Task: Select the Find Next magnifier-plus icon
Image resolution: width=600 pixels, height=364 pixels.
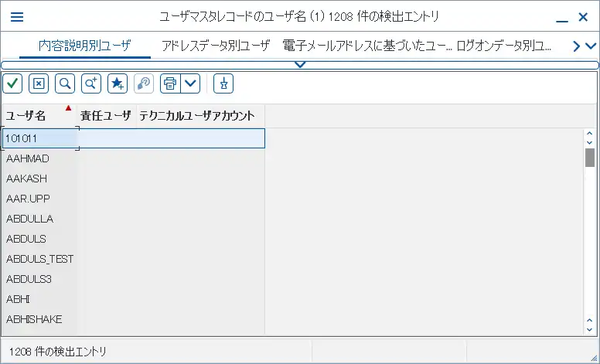Action: click(91, 83)
